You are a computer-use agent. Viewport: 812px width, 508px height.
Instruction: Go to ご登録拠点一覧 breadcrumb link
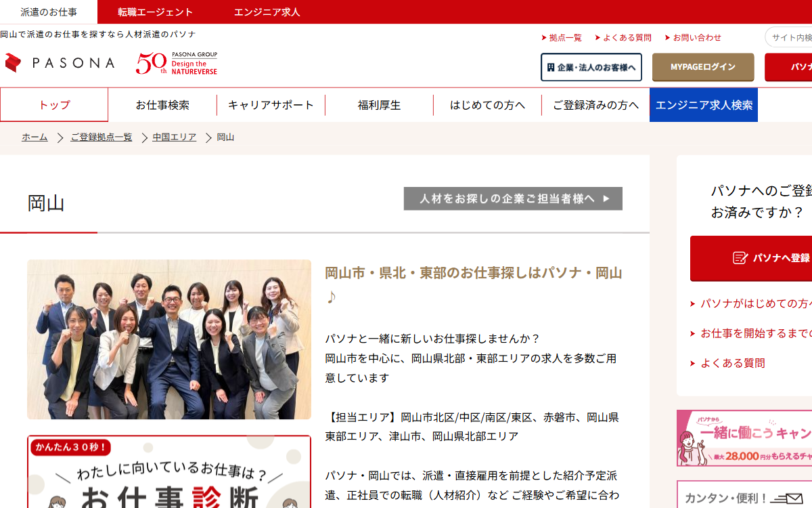coord(101,137)
